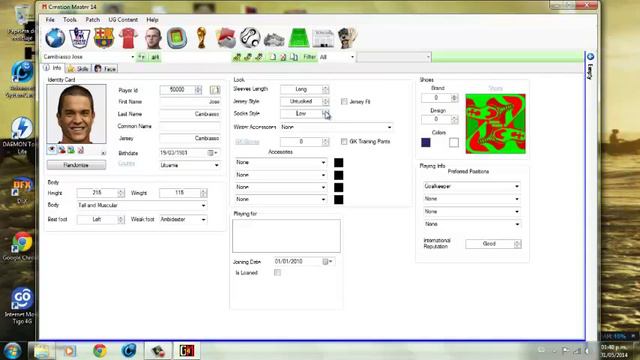The height and width of the screenshot is (360, 640).
Task: Click the second green player toolbar icon
Action: click(x=248, y=57)
